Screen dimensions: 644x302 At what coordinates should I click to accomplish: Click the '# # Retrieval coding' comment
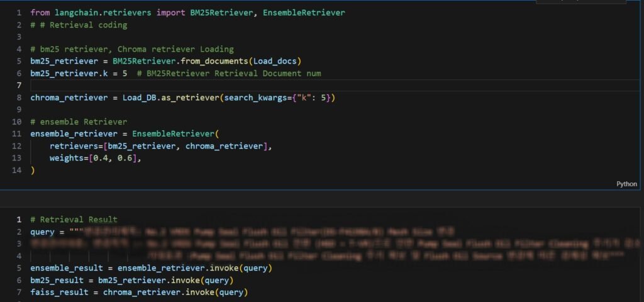pyautogui.click(x=79, y=25)
